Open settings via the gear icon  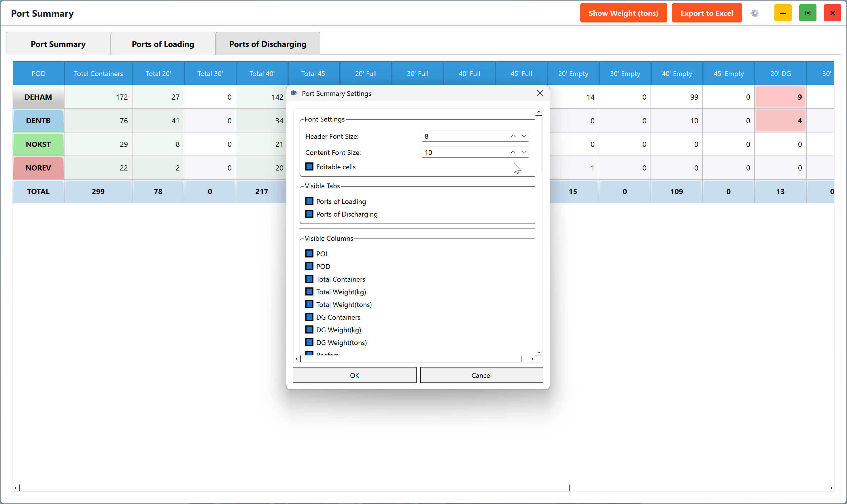[755, 13]
